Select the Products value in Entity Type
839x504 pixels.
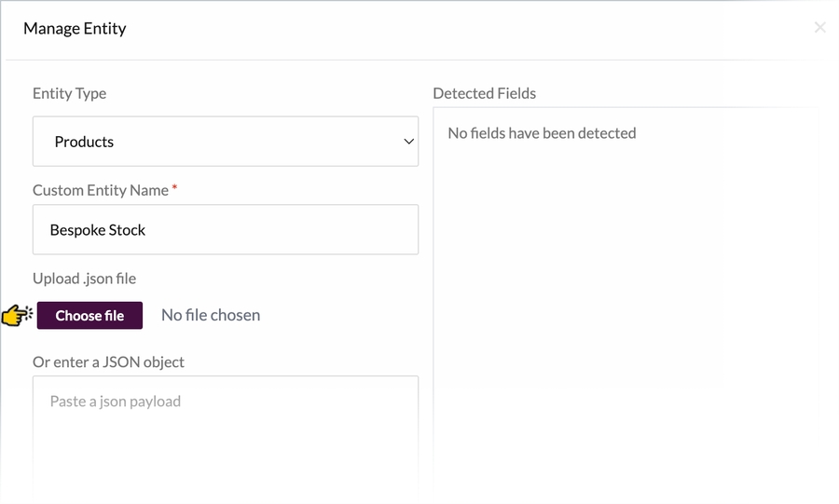(x=84, y=142)
